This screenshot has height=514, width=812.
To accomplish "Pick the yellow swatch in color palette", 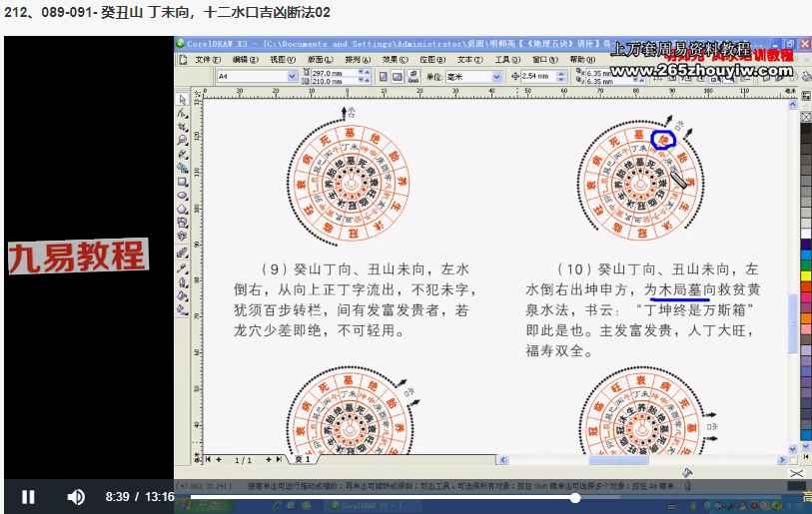I will point(806,275).
